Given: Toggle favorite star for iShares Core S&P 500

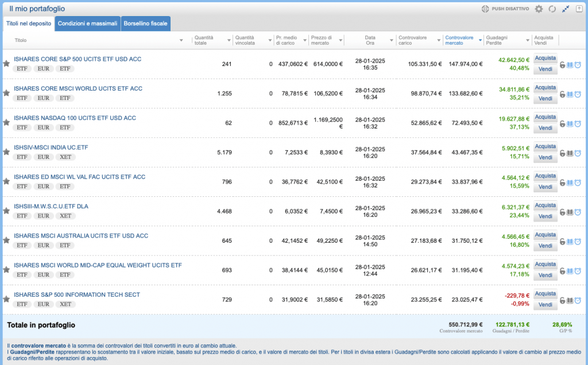Looking at the screenshot, I should coord(6,64).
